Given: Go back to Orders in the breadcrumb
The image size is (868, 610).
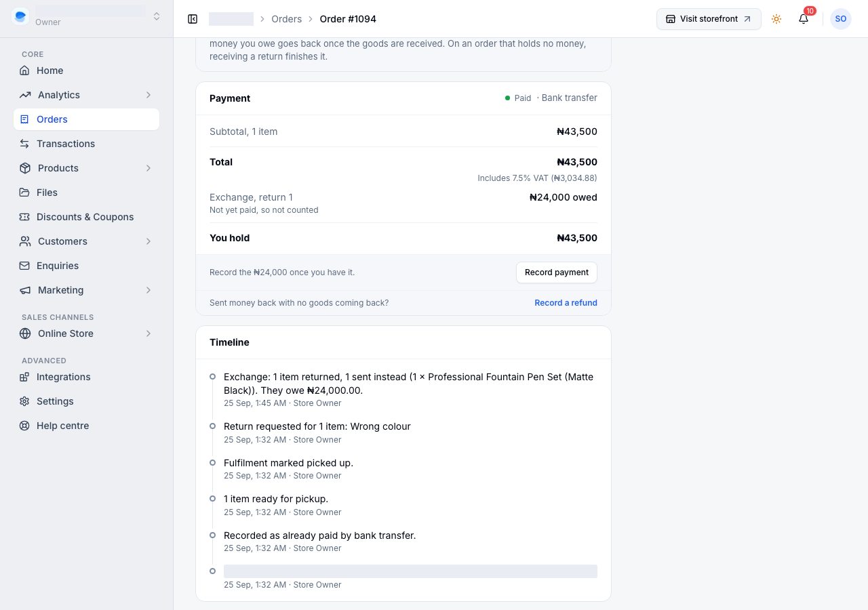Looking at the screenshot, I should tap(286, 19).
